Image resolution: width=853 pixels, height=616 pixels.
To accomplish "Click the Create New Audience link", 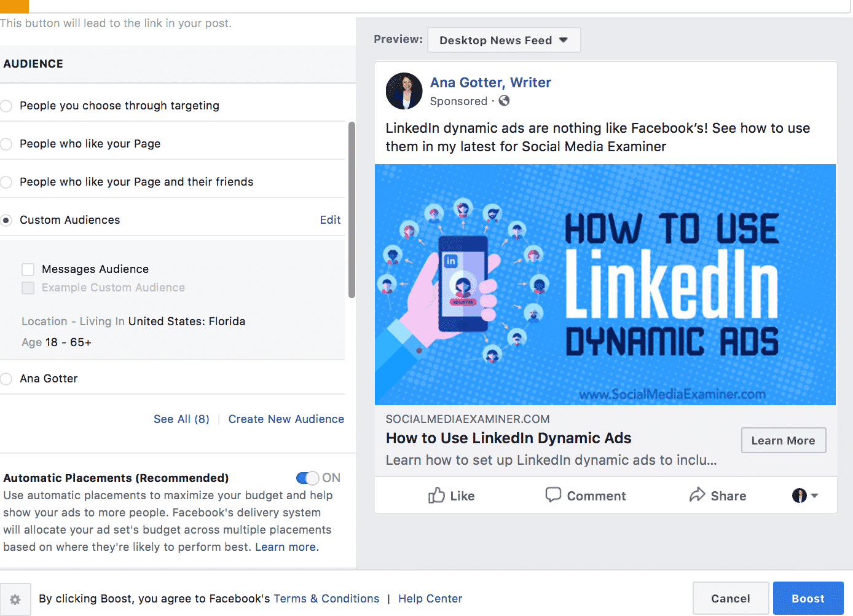I will 286,419.
